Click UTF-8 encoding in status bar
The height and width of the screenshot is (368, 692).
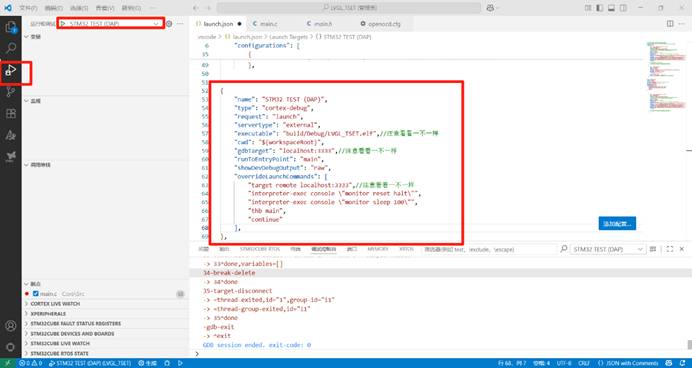click(x=564, y=363)
